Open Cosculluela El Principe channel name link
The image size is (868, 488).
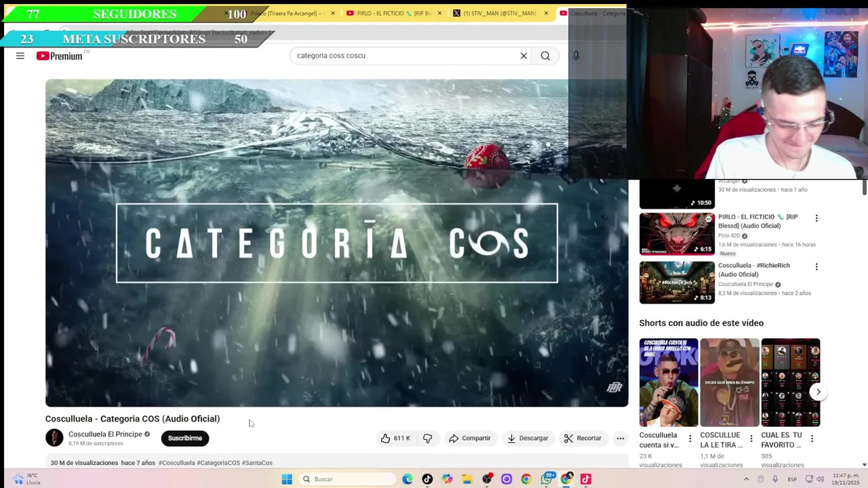[105, 434]
